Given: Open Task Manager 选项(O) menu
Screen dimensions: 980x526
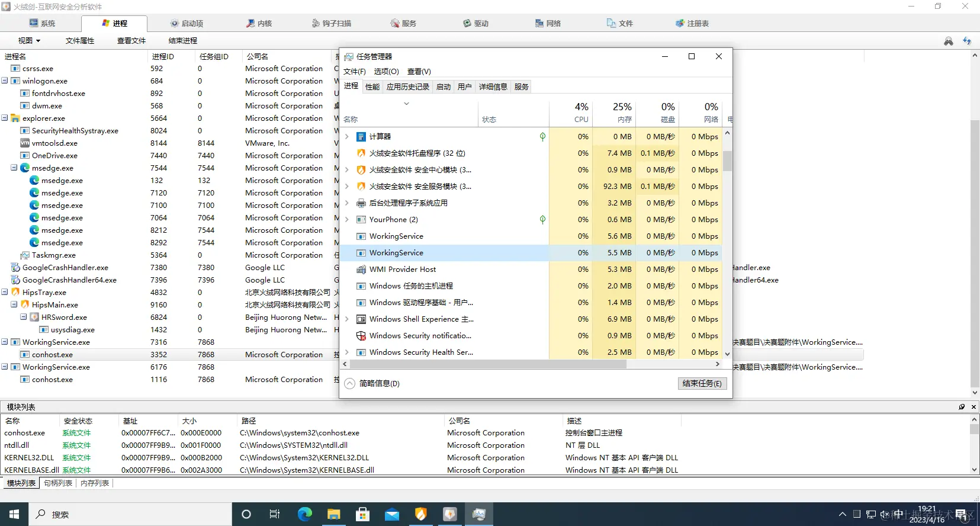Looking at the screenshot, I should [386, 72].
